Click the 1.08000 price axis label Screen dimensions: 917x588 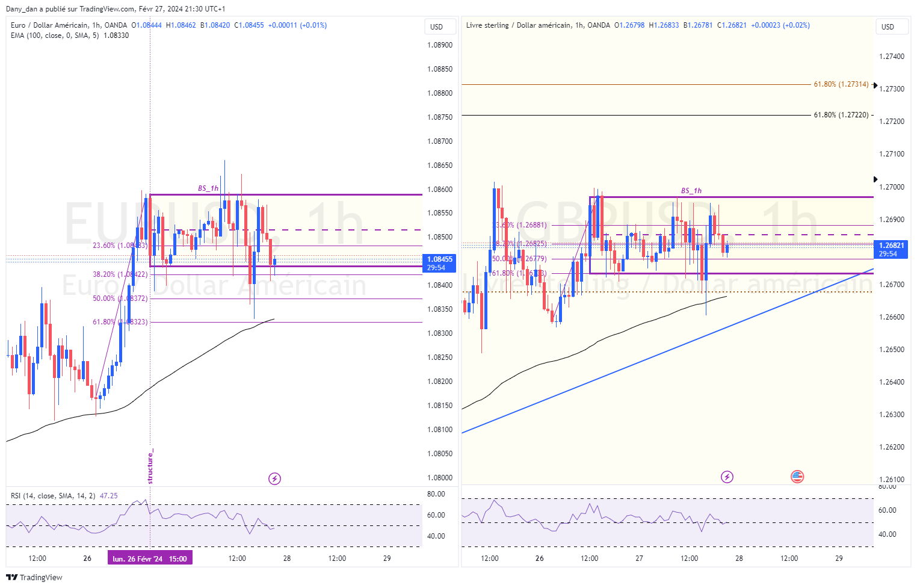tap(440, 478)
